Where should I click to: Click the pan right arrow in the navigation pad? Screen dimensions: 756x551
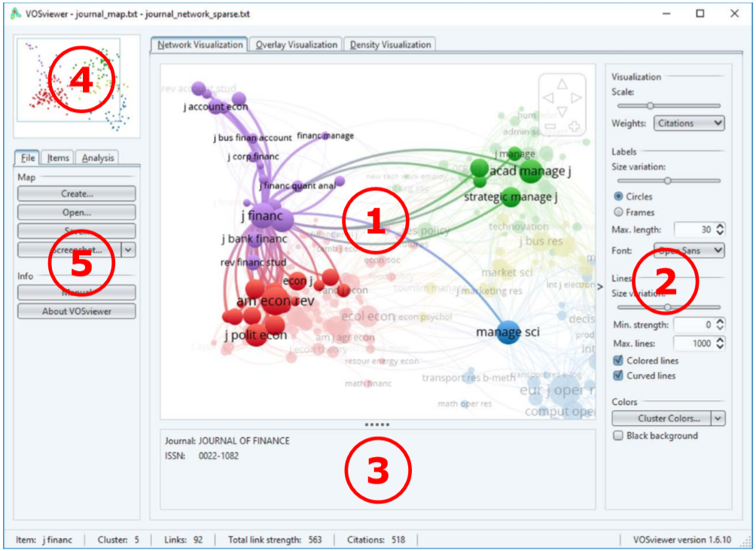pos(577,98)
